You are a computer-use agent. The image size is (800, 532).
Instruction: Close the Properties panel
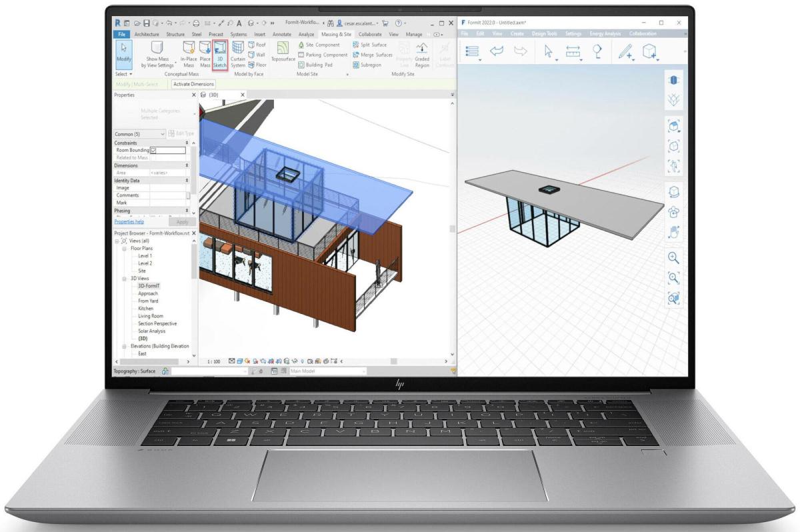pyautogui.click(x=194, y=95)
